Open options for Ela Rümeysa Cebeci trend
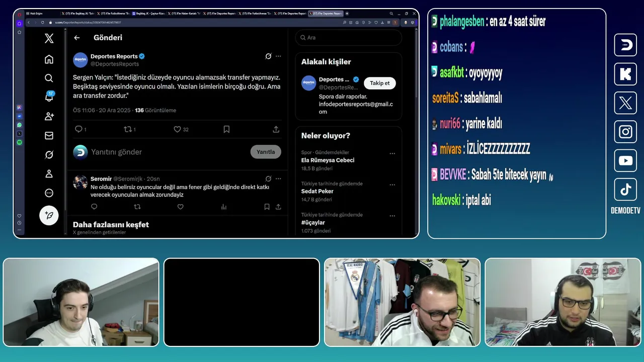This screenshot has height=362, width=644. [392, 154]
